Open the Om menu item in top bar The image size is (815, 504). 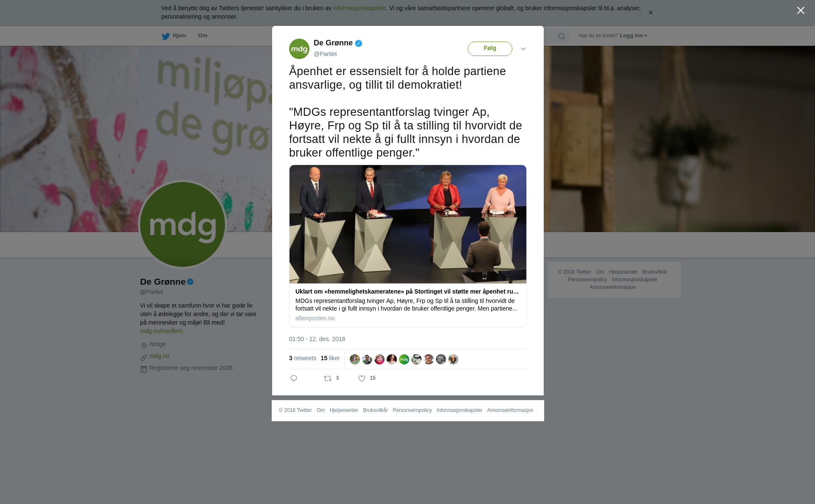click(203, 36)
